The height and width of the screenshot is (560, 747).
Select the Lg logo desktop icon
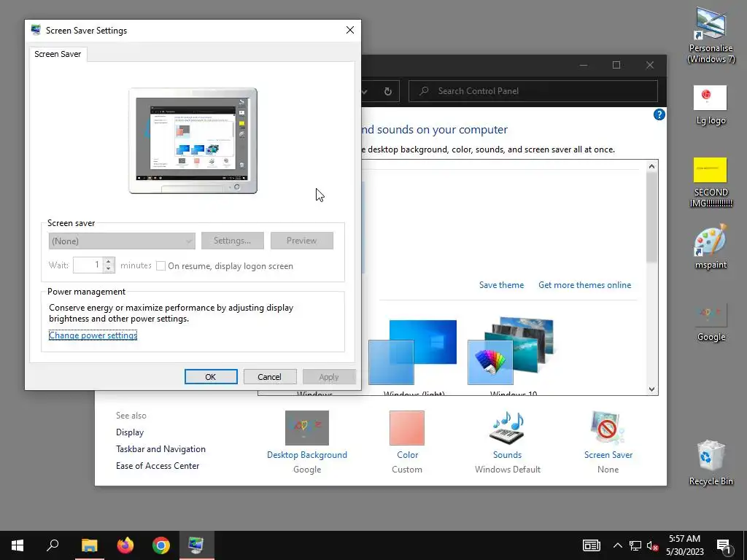tap(711, 105)
